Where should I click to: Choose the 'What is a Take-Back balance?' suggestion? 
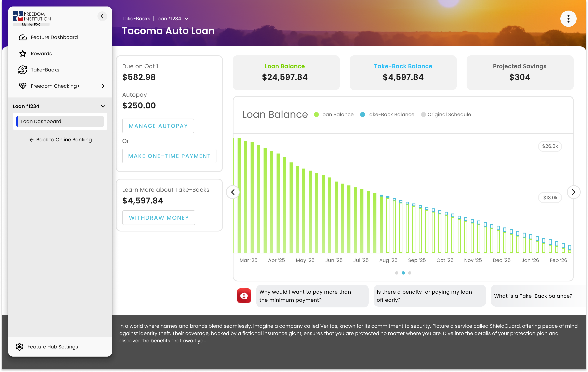[x=533, y=296]
